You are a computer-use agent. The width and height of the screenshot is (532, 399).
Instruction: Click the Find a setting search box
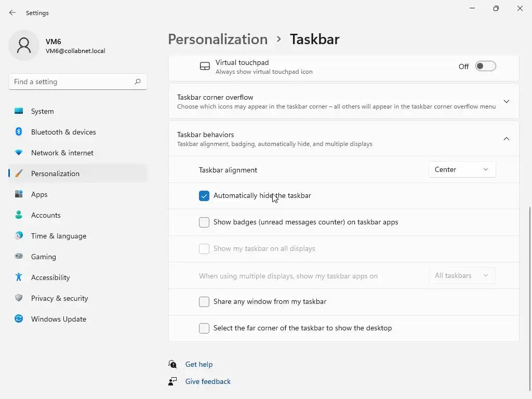pyautogui.click(x=72, y=82)
